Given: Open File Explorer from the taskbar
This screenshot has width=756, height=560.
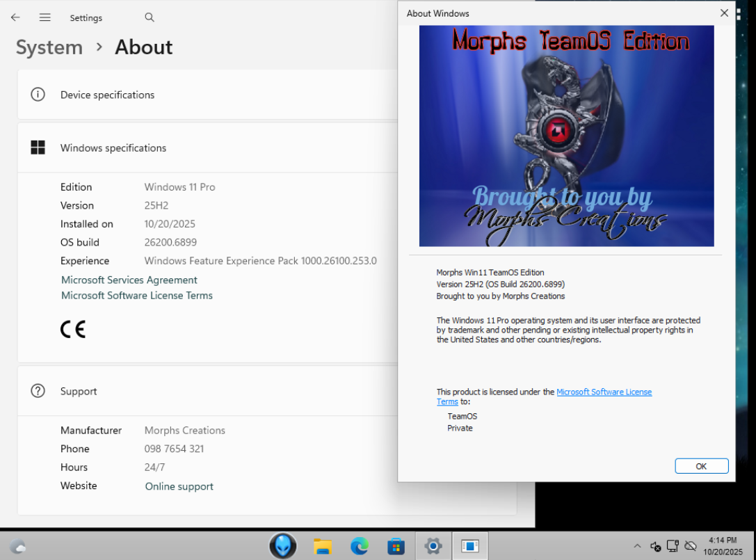Looking at the screenshot, I should tap(323, 547).
